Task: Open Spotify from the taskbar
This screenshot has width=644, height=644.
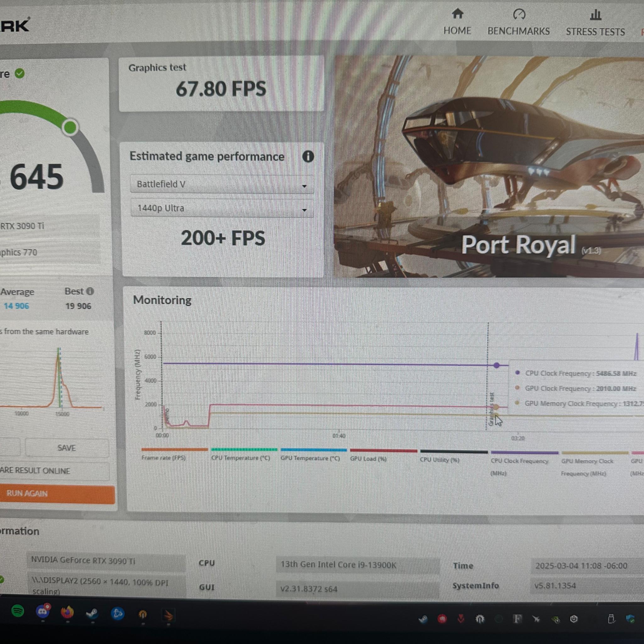Action: pos(18,611)
